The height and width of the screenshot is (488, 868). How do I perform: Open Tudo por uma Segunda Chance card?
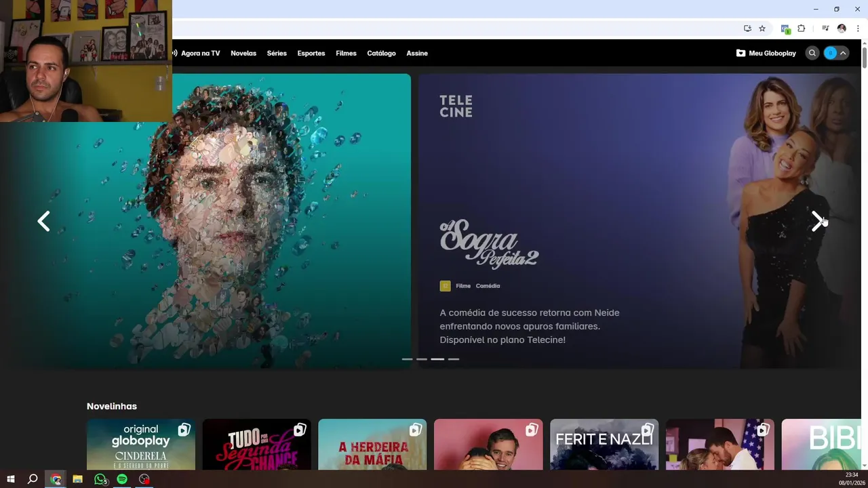point(256,445)
